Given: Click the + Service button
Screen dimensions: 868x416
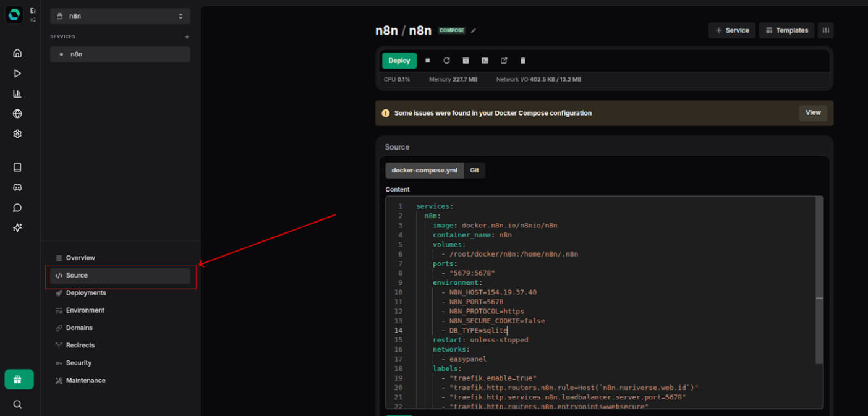Looking at the screenshot, I should (732, 30).
